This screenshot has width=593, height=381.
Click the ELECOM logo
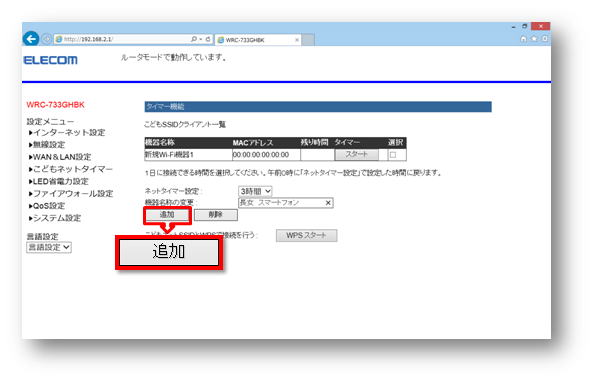pos(50,60)
